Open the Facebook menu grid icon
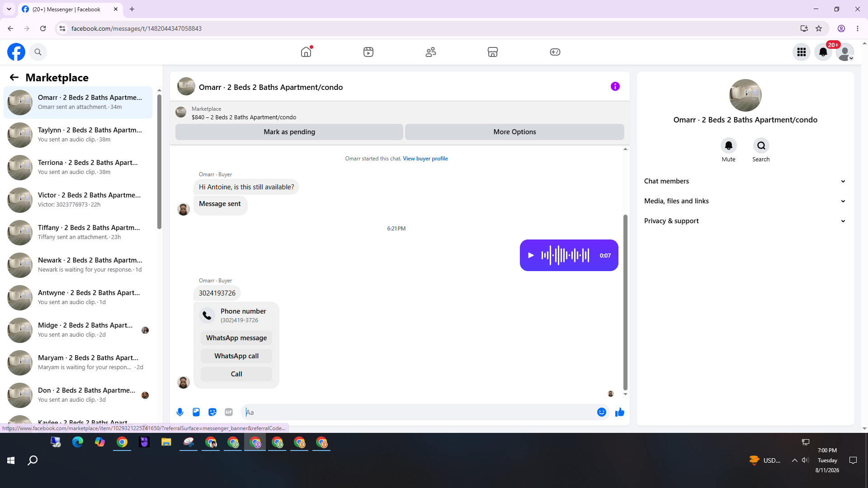 802,52
